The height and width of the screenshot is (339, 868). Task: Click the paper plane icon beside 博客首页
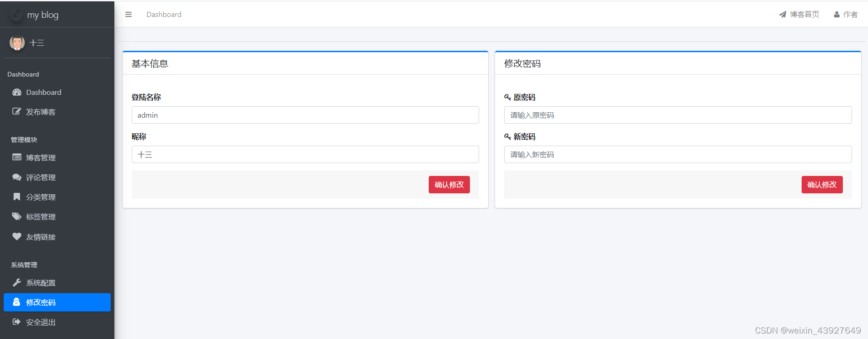tap(783, 15)
